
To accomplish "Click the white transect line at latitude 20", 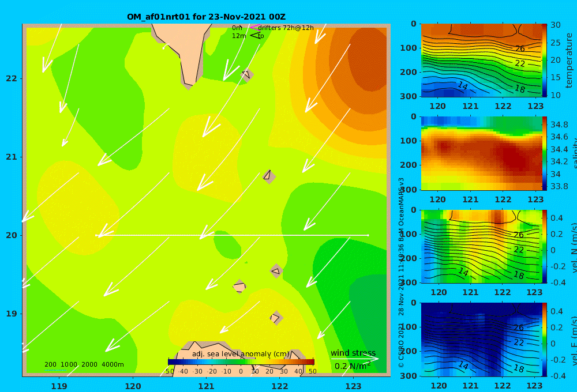I will click(232, 235).
